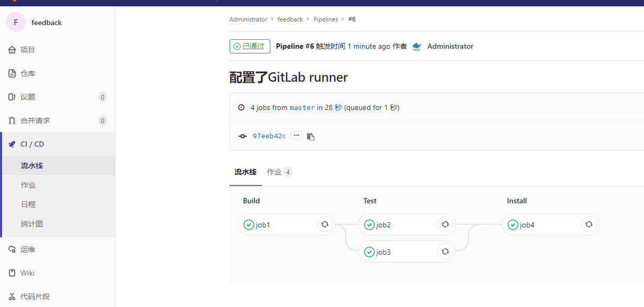644x307 pixels.
Task: Click Administrator's avatar image
Action: point(417,46)
